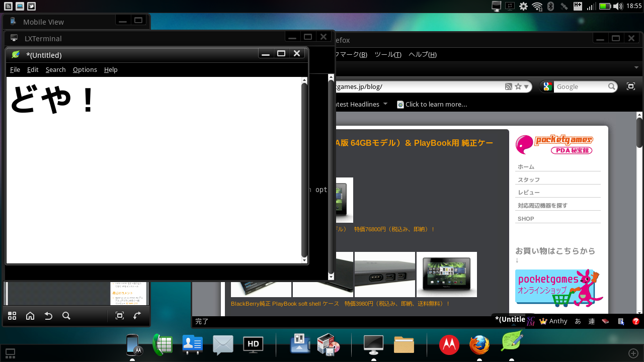The height and width of the screenshot is (362, 644).
Task: Launch the Motorola app in the dock
Action: [449, 345]
